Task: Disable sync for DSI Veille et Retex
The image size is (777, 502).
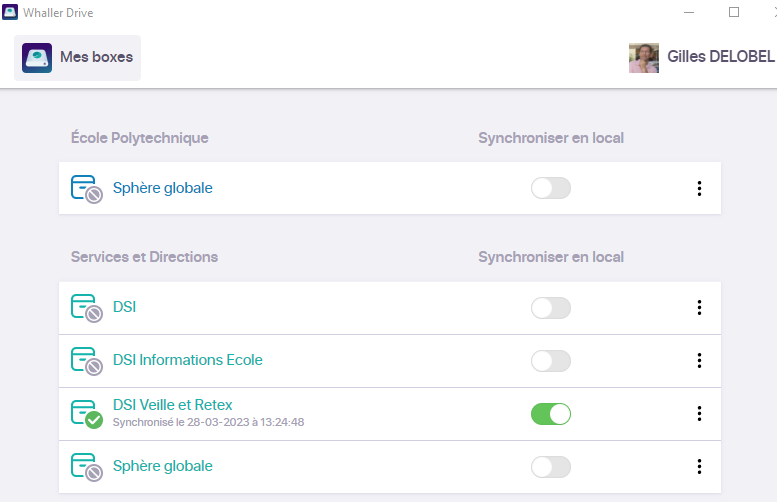Action: (x=550, y=414)
